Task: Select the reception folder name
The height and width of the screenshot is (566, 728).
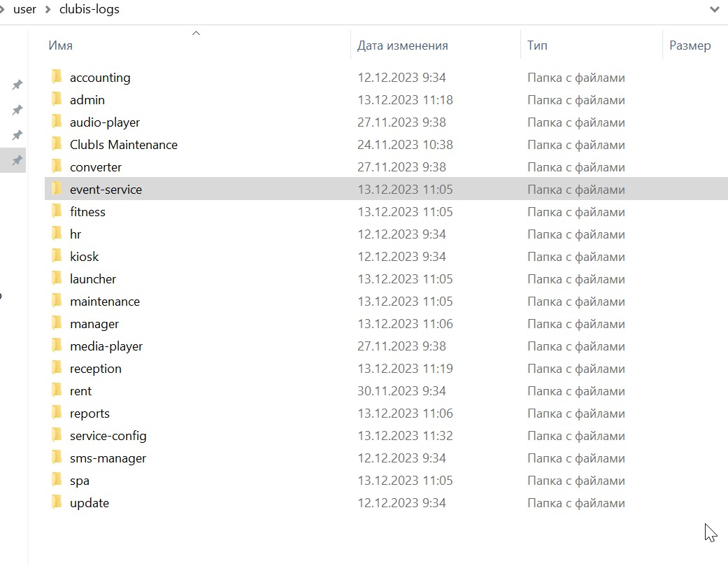Action: click(96, 369)
